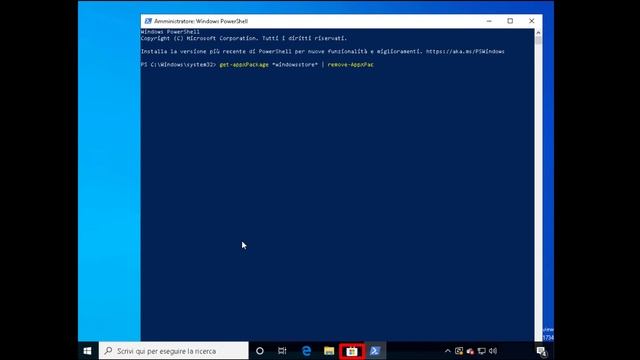Click the remove-AppxPac command text
Screen dimensions: 640x360
point(351,64)
